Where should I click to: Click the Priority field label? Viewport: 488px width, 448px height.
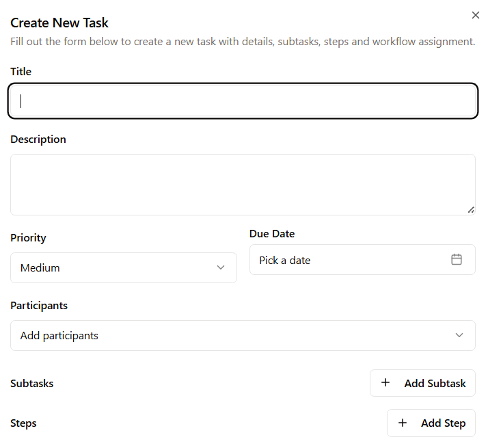29,238
